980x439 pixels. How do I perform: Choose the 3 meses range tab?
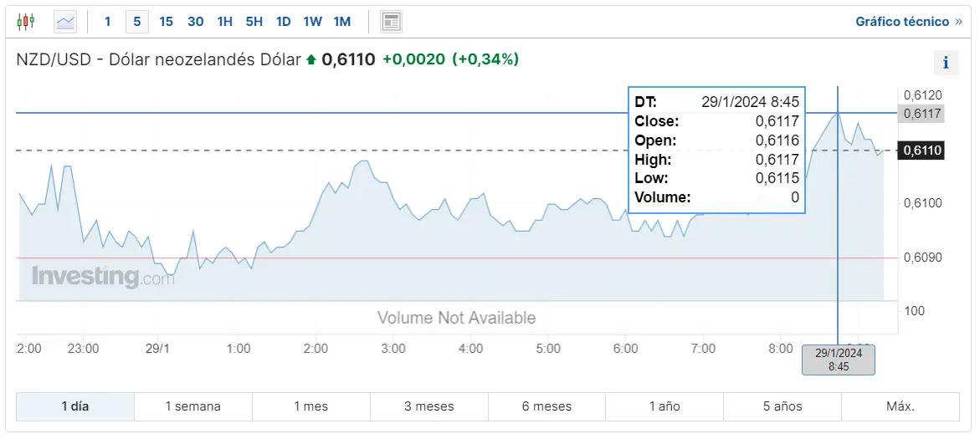pos(428,406)
